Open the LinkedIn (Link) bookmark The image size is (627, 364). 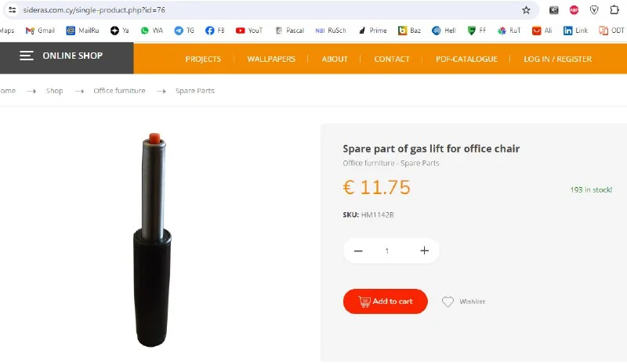click(575, 31)
